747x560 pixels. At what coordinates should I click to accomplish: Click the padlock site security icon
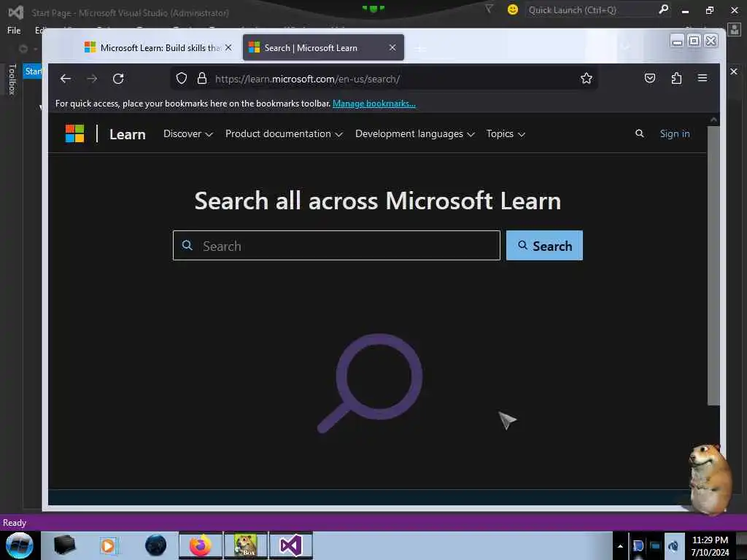(x=202, y=78)
